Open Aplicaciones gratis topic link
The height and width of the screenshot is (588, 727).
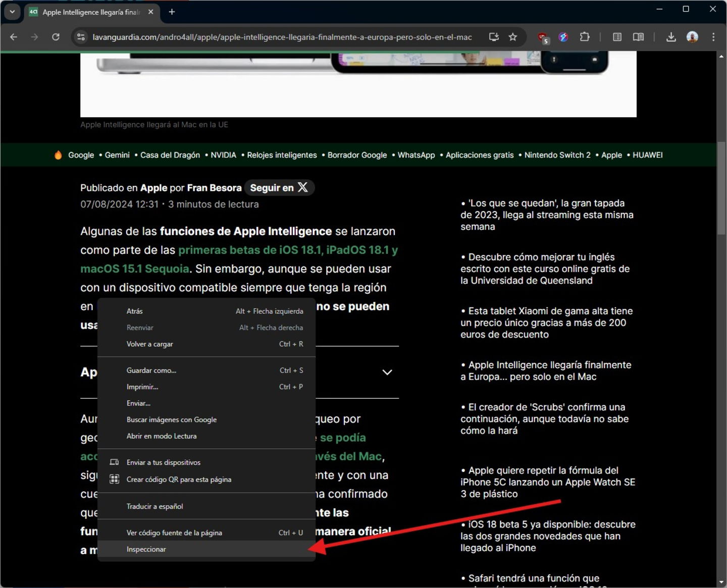(480, 155)
